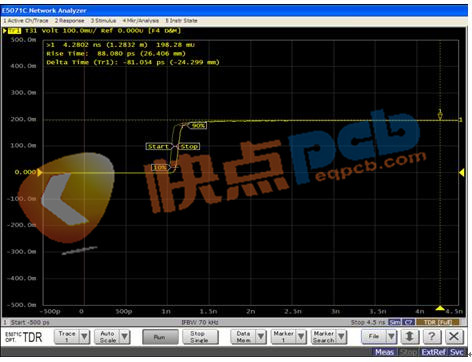Screen dimensions: 472x362
Task: Click the yellow marker triangle on time axis
Action: pyautogui.click(x=440, y=308)
